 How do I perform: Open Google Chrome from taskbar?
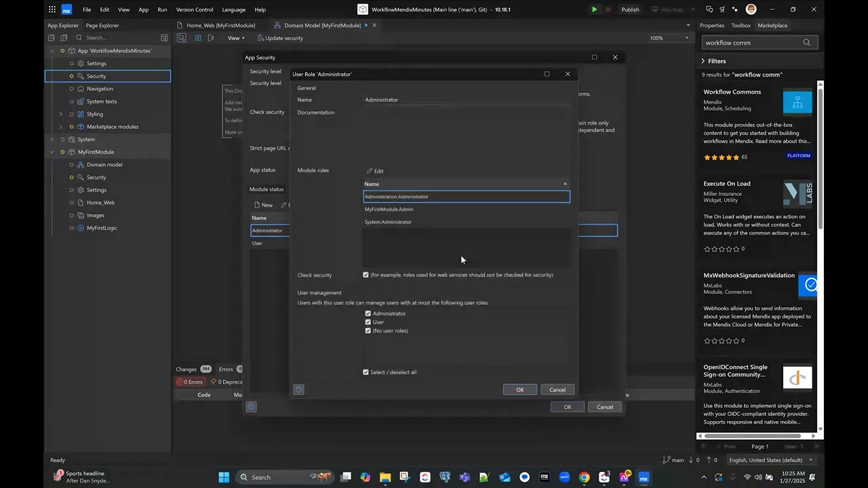click(x=584, y=477)
